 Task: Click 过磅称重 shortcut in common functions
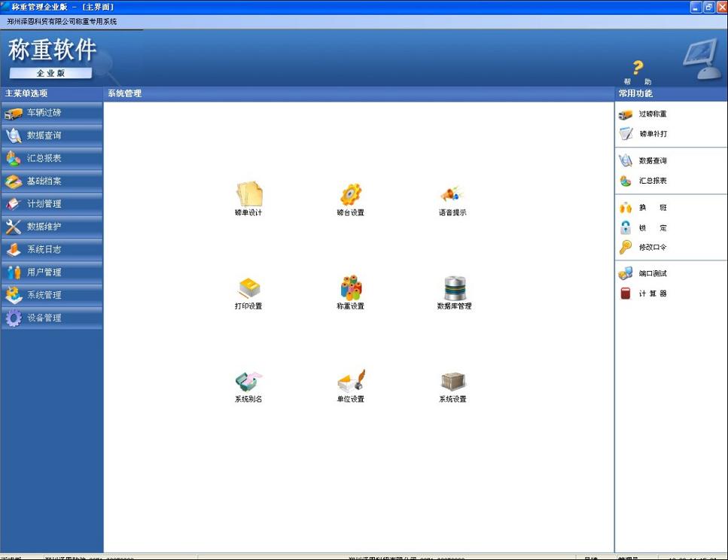tap(651, 114)
